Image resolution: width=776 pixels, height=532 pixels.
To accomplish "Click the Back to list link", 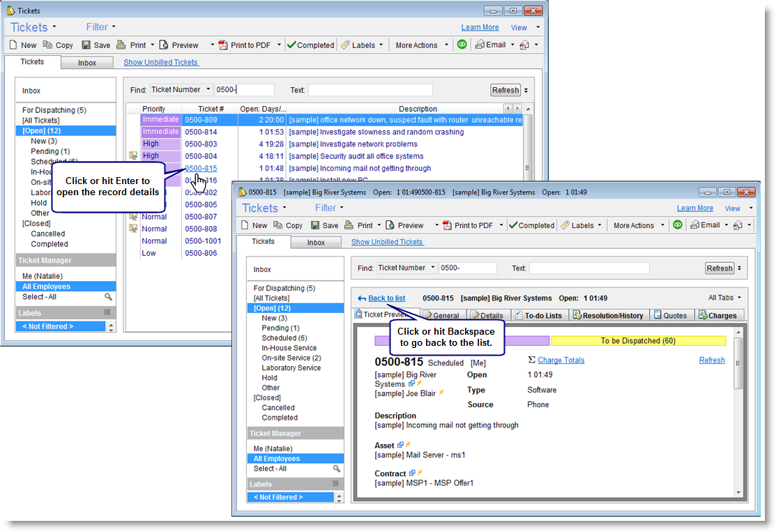I will click(386, 298).
